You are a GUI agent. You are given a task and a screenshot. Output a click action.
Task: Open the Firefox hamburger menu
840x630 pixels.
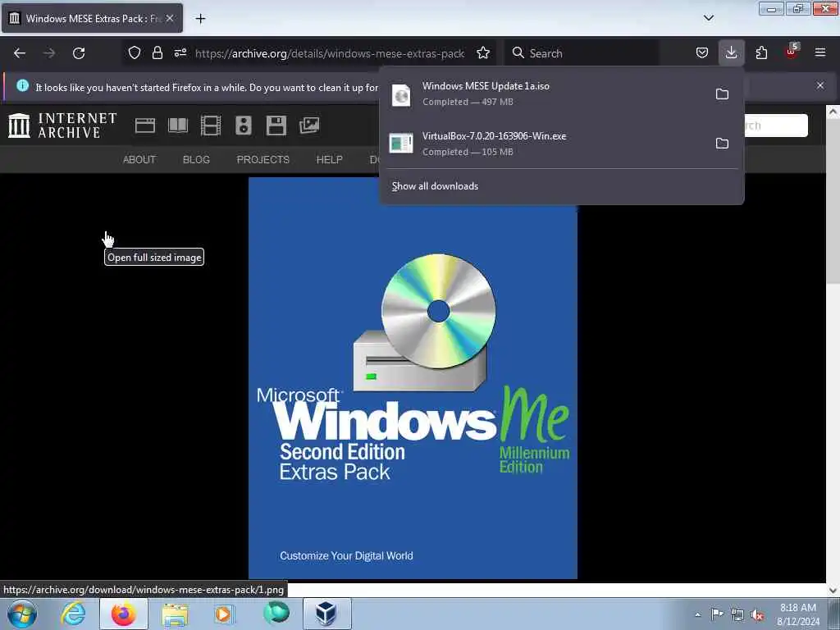[x=820, y=52]
